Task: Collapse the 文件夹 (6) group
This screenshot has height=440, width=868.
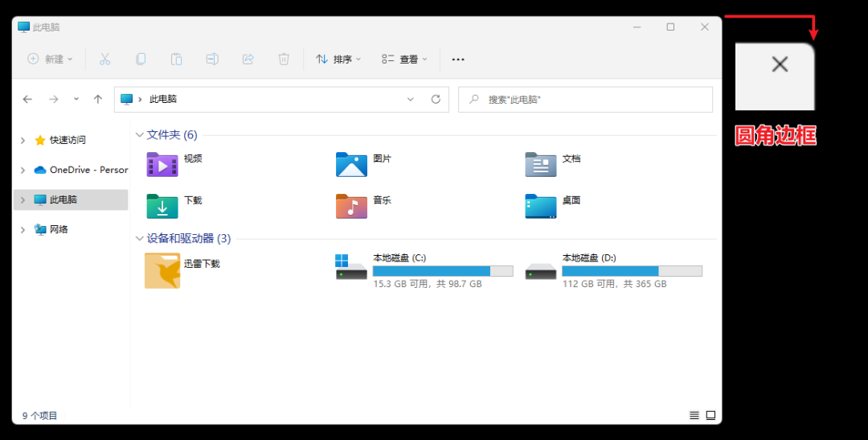Action: coord(140,135)
